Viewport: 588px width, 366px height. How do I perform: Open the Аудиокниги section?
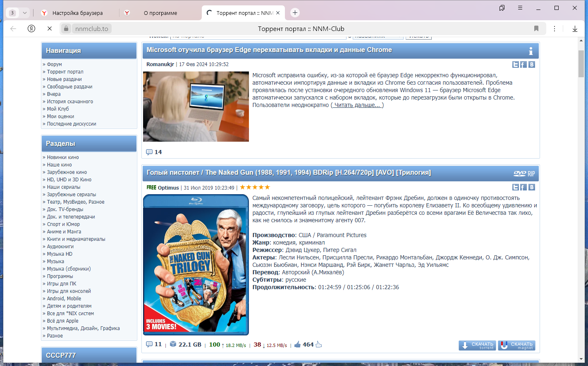click(x=60, y=247)
